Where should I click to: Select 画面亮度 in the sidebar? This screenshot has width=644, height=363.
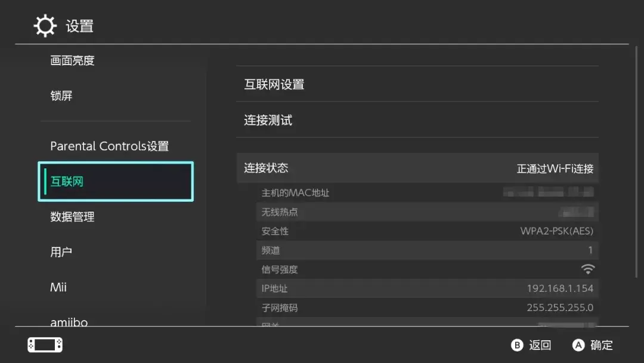click(72, 60)
